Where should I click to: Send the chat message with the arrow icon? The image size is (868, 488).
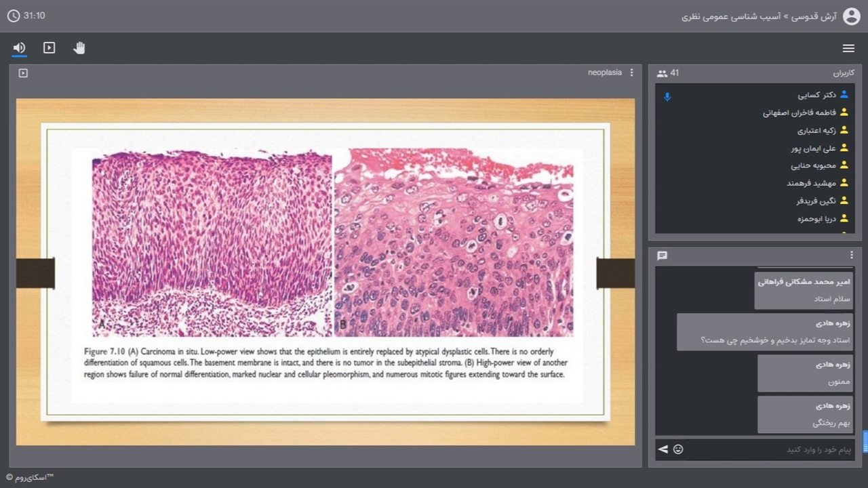[x=663, y=449]
